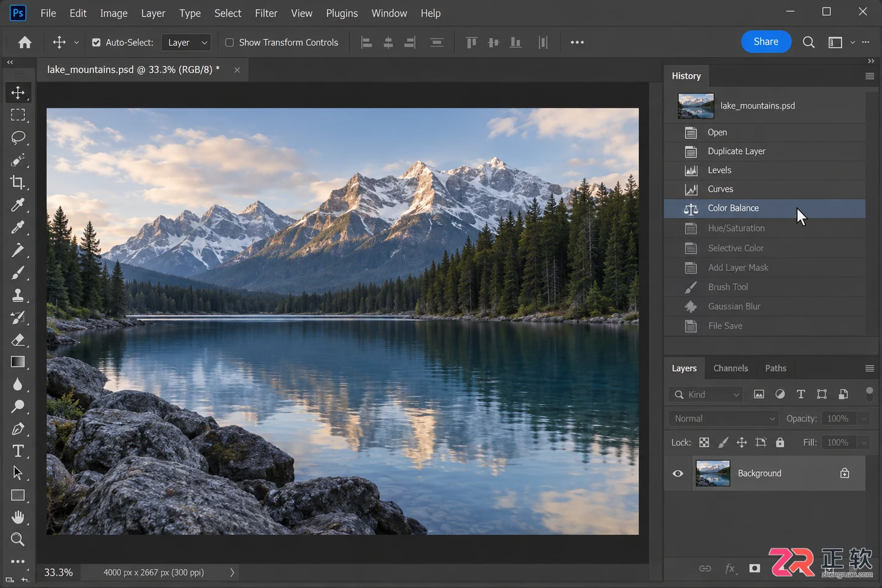Choose the Eraser tool
This screenshot has height=588, width=882.
(x=18, y=339)
